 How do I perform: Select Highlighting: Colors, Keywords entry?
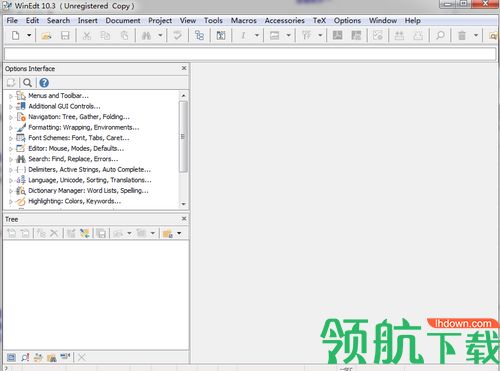pos(75,201)
